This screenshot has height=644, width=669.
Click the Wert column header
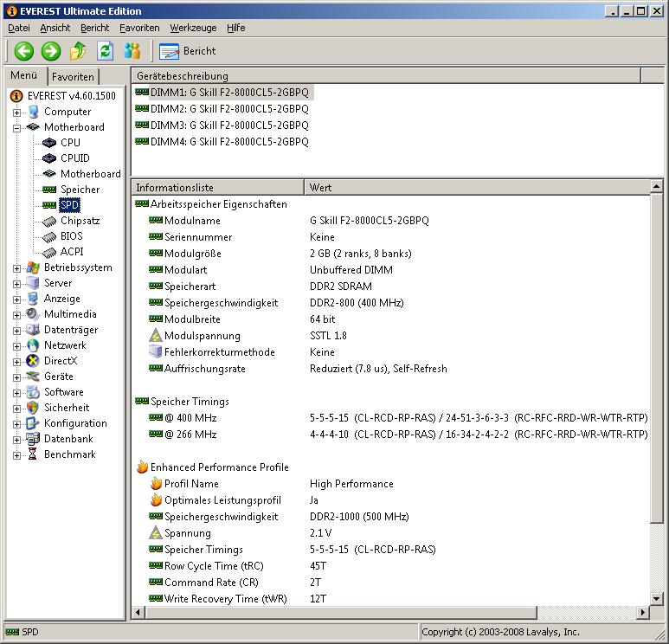coord(477,188)
